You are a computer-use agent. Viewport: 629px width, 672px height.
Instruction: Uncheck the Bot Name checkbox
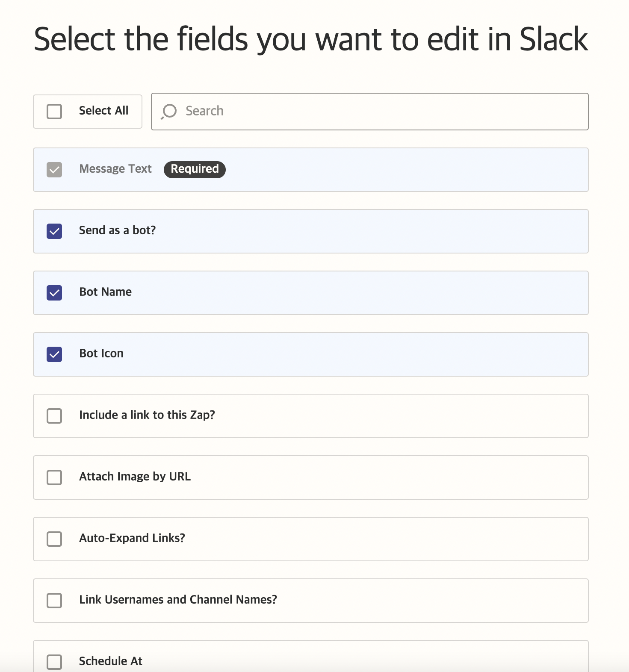[54, 293]
